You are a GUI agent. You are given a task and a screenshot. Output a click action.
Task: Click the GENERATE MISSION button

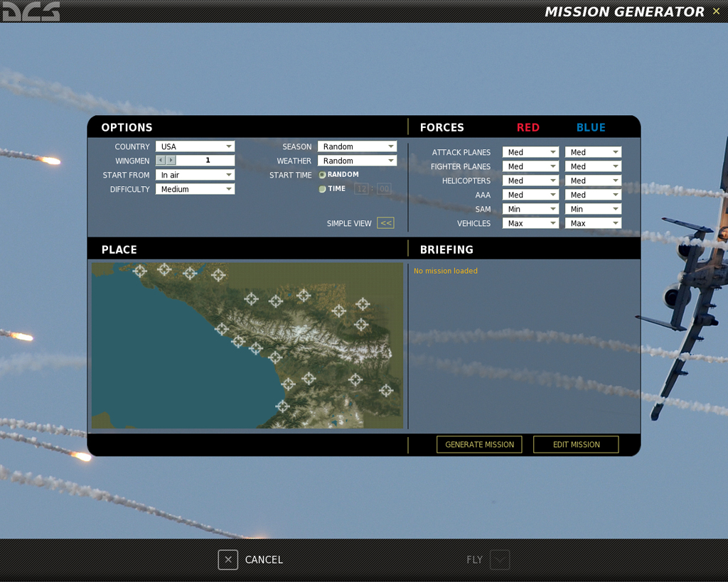pos(479,444)
